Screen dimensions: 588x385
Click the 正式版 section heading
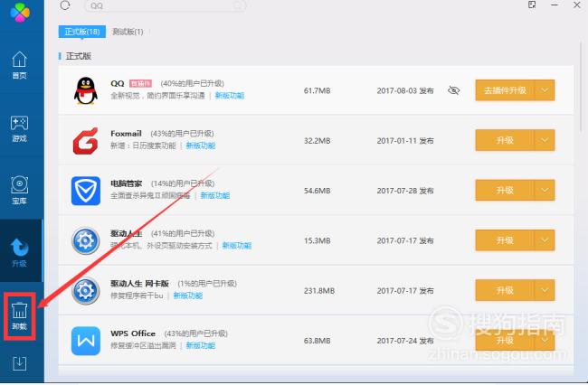click(79, 56)
